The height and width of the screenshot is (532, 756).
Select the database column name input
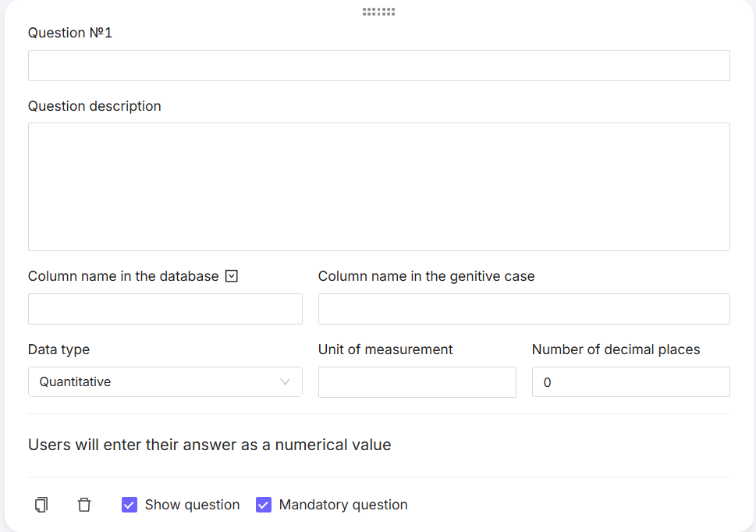[165, 309]
